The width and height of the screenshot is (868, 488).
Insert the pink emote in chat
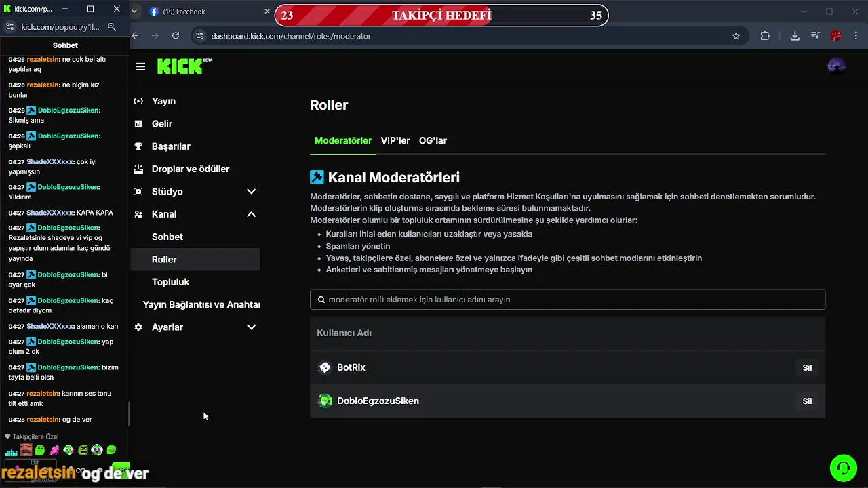[x=54, y=450]
